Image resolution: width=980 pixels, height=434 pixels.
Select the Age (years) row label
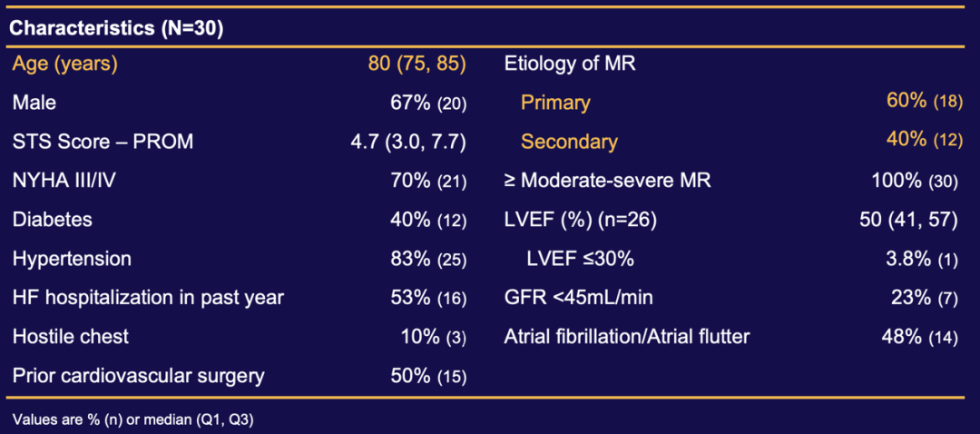65,64
